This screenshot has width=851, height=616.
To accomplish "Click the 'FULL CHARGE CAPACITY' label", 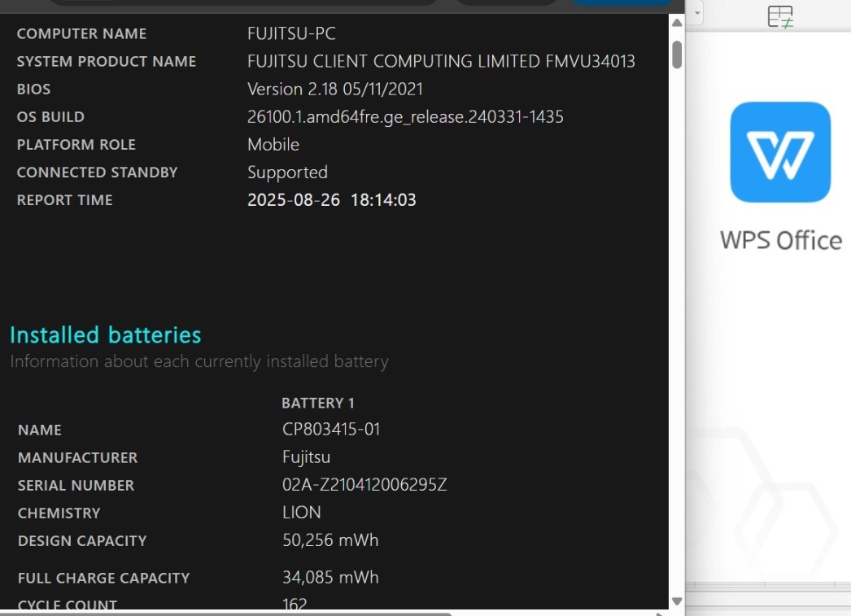I will point(103,578).
